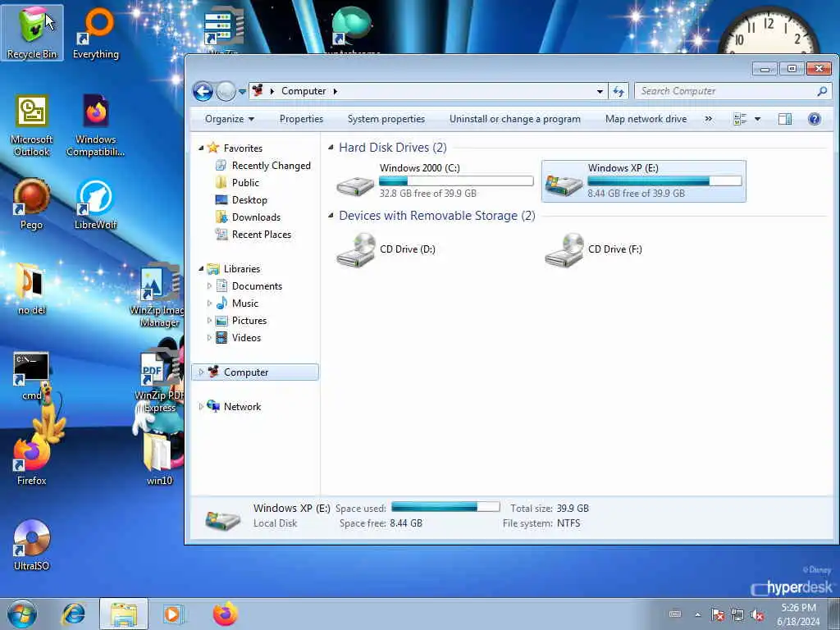
Task: Open Action Center flag tray icon
Action: point(717,614)
